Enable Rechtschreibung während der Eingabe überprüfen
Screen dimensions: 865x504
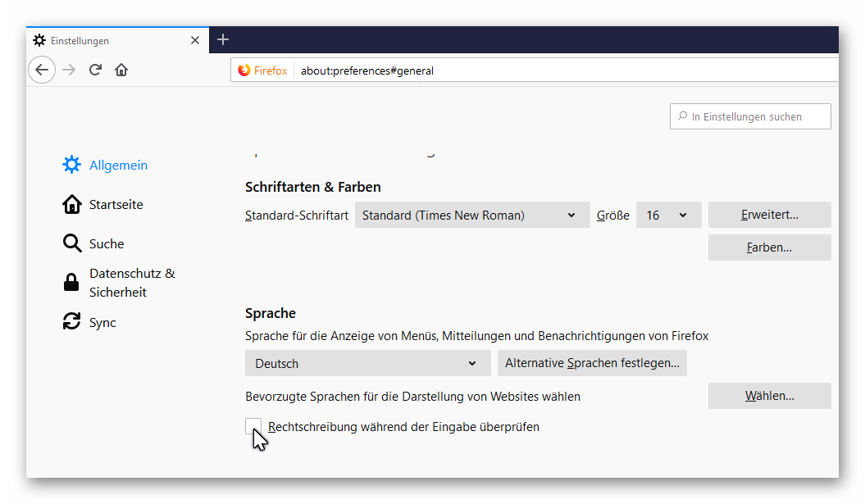[253, 426]
